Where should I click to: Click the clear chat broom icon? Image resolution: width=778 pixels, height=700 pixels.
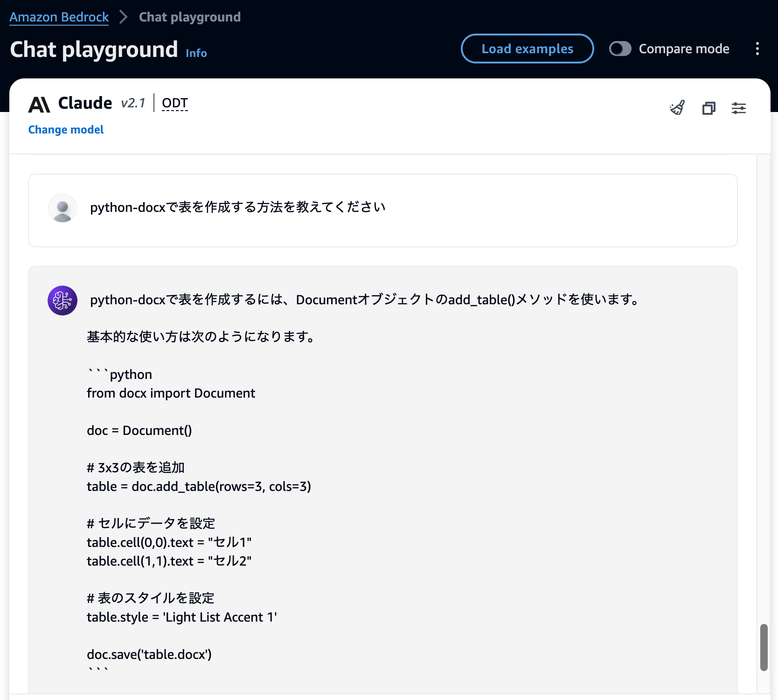point(677,108)
